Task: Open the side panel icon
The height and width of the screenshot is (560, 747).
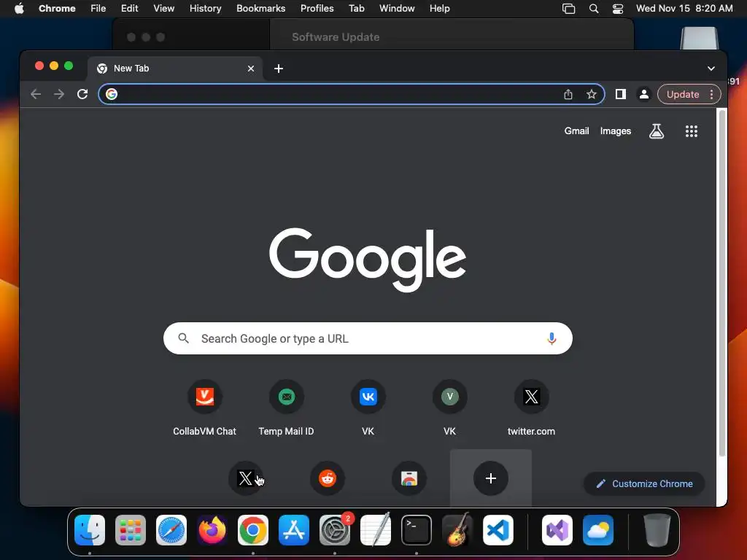Action: (620, 94)
